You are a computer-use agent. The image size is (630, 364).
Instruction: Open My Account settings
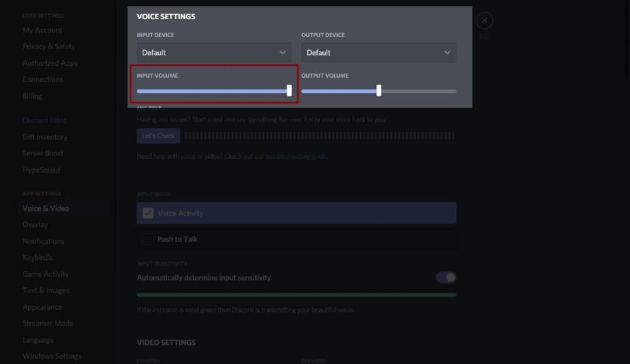tap(42, 30)
